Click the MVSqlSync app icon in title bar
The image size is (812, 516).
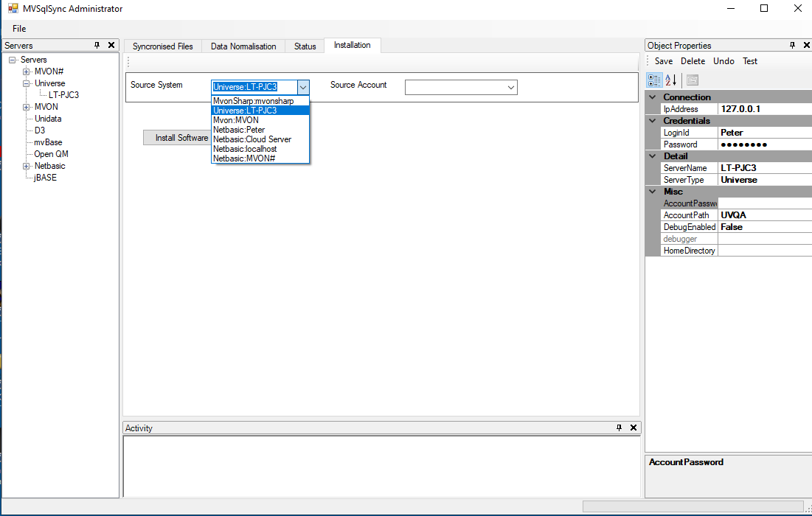(13, 8)
